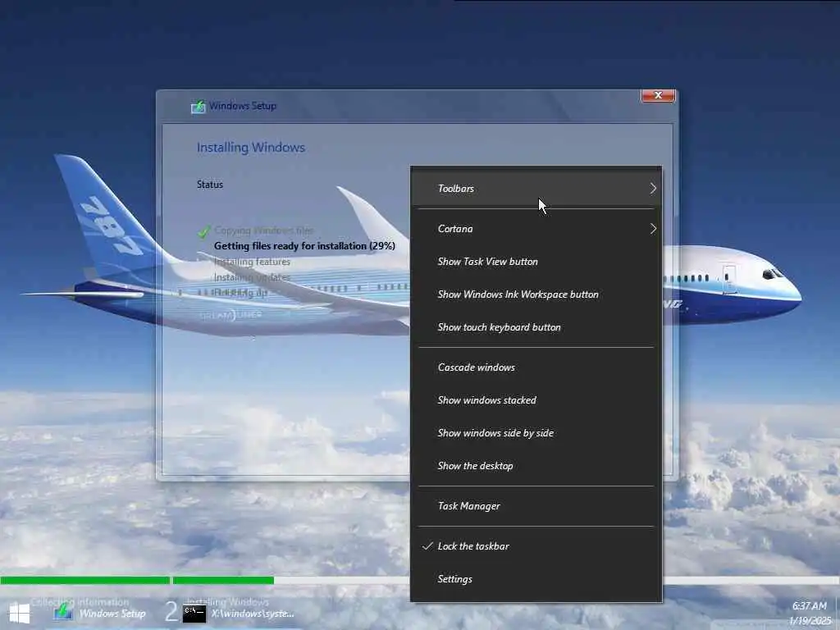Select Show Task View button
Screen dimensions: 840x630
[536, 262]
